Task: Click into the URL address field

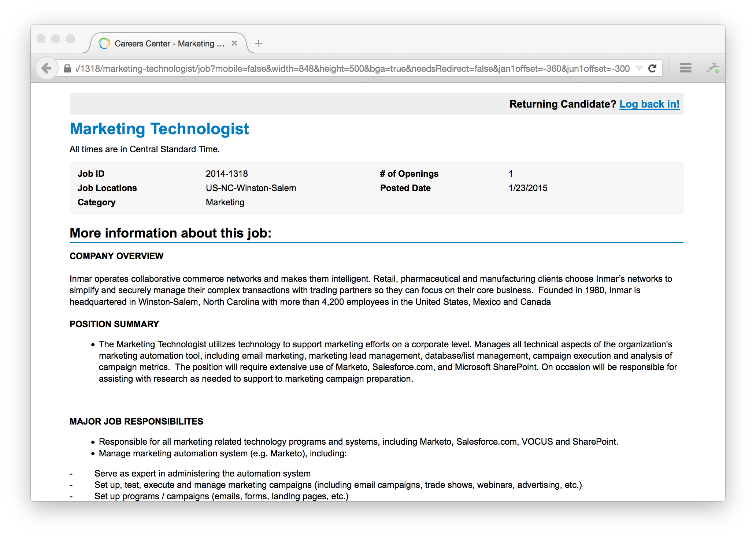Action: point(353,68)
